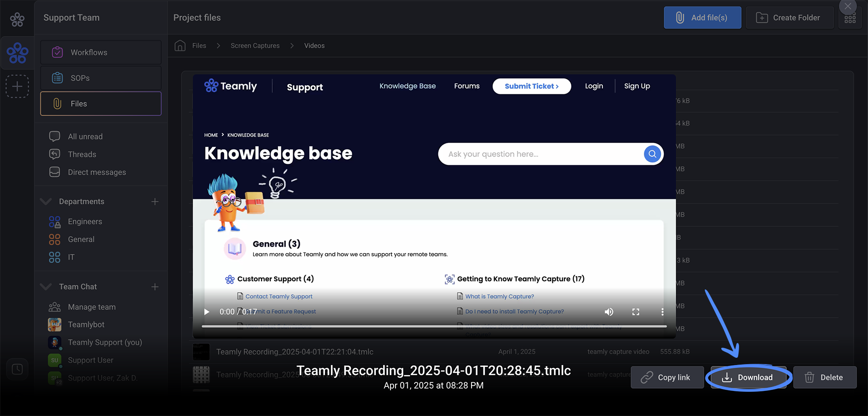Click Forums link in video
Screen dimensions: 868x416
point(467,86)
